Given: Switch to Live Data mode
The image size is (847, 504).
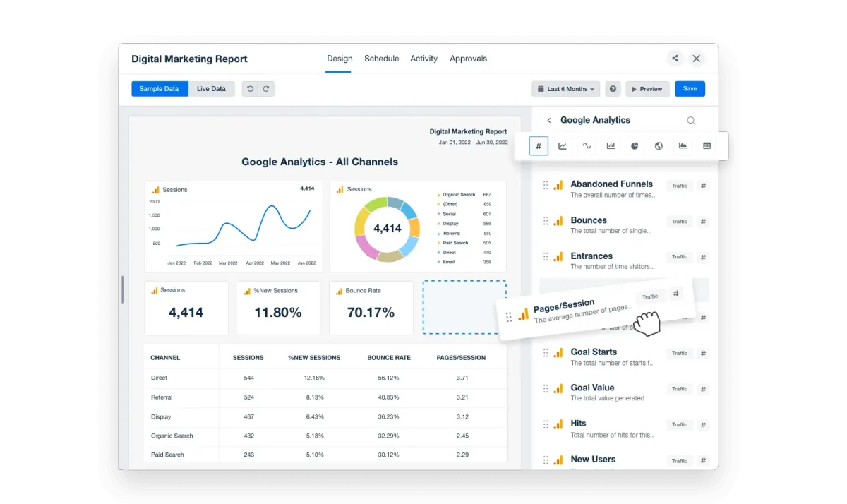Looking at the screenshot, I should tap(212, 89).
